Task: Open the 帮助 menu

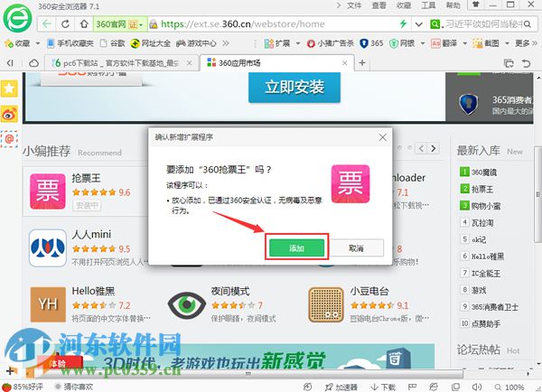Action: (453, 5)
